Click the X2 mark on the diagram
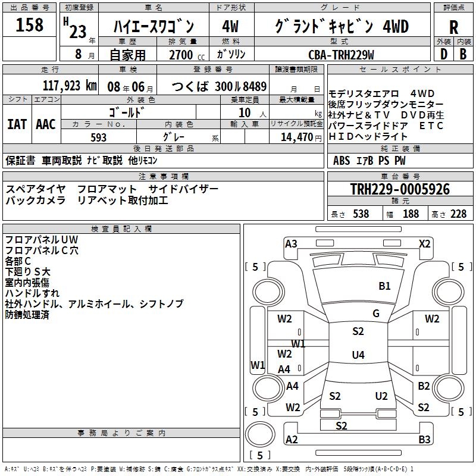Viewport: 476px width, 476px height. (x=424, y=244)
